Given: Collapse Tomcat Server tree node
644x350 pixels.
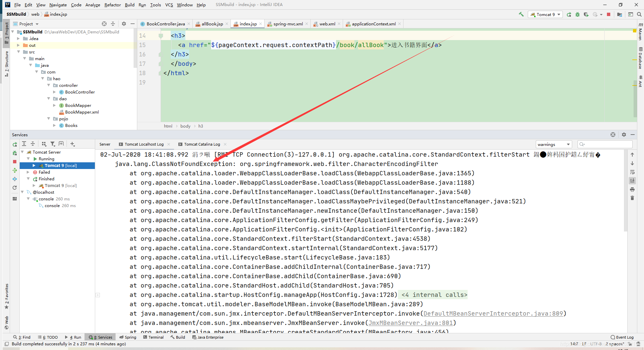Looking at the screenshot, I should (x=22, y=152).
